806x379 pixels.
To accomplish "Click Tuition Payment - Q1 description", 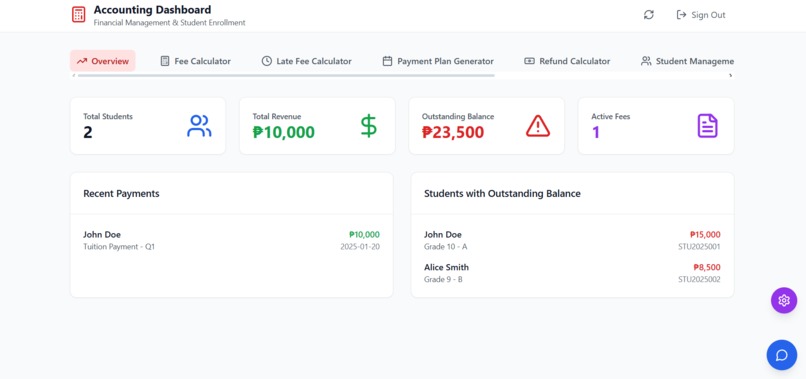I will (x=119, y=247).
